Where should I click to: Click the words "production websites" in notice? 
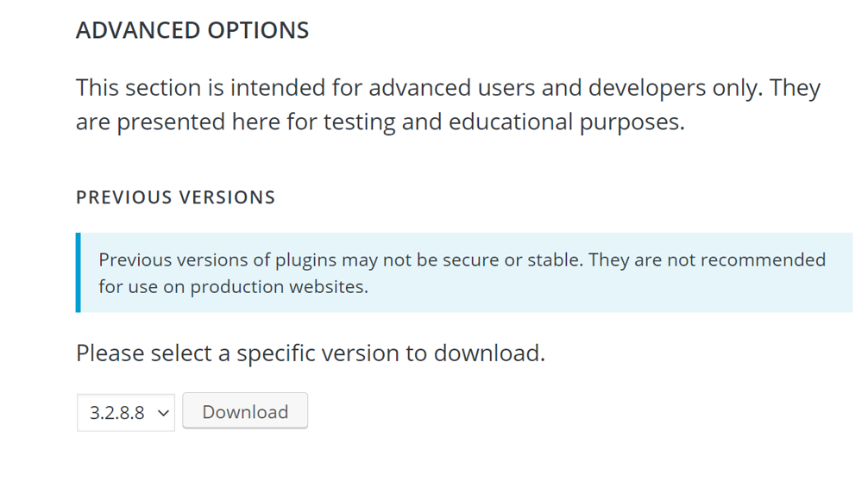[x=279, y=287]
